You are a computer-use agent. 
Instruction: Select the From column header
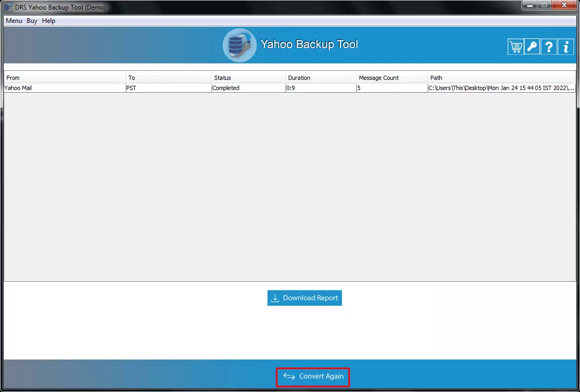click(x=65, y=78)
